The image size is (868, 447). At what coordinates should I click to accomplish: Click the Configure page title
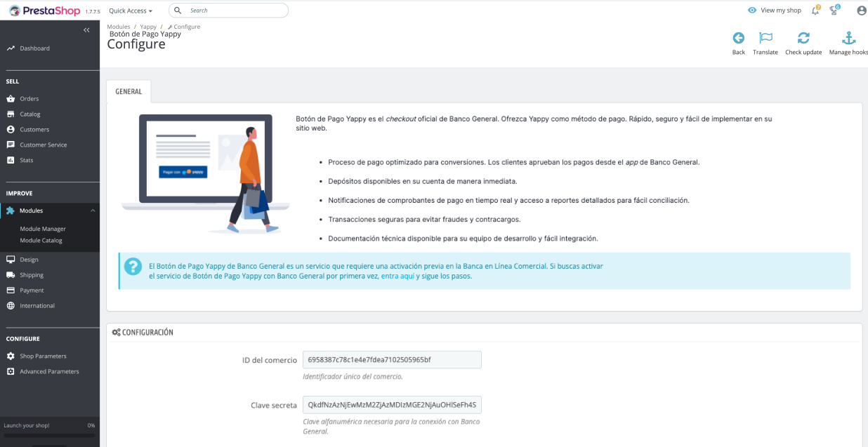coord(136,44)
